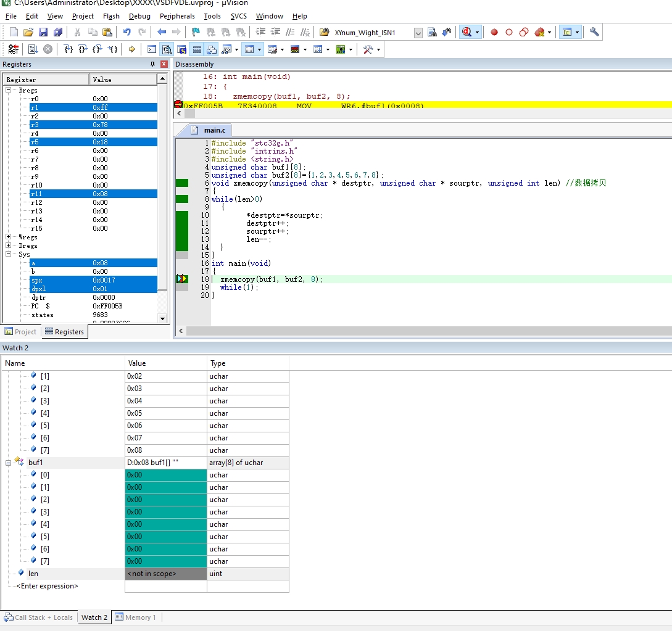The width and height of the screenshot is (672, 631).
Task: Click the Enter expression field
Action: click(47, 586)
